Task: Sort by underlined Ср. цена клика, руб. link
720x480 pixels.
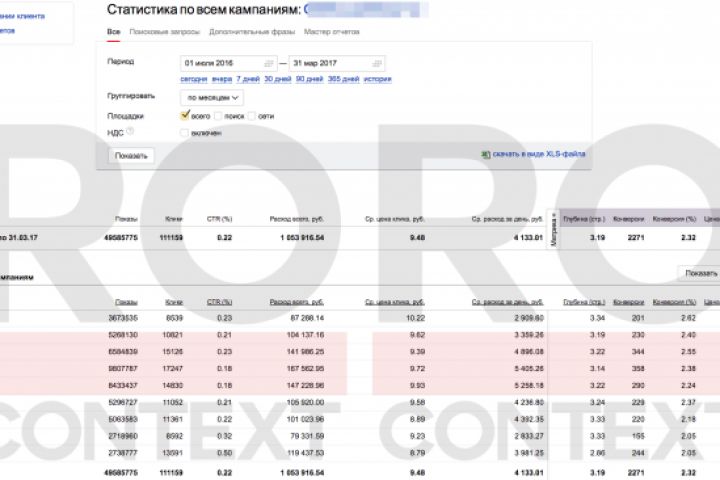Action: click(x=395, y=302)
